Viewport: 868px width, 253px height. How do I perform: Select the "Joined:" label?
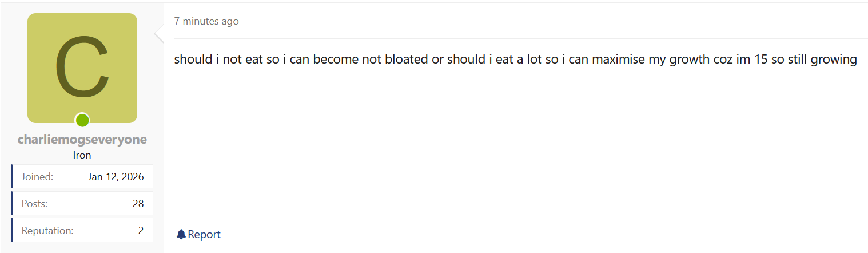37,177
